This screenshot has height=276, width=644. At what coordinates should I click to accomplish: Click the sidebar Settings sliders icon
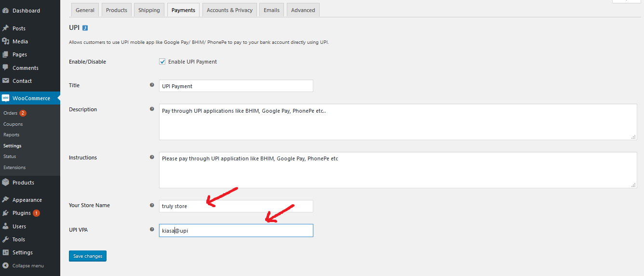pyautogui.click(x=6, y=252)
